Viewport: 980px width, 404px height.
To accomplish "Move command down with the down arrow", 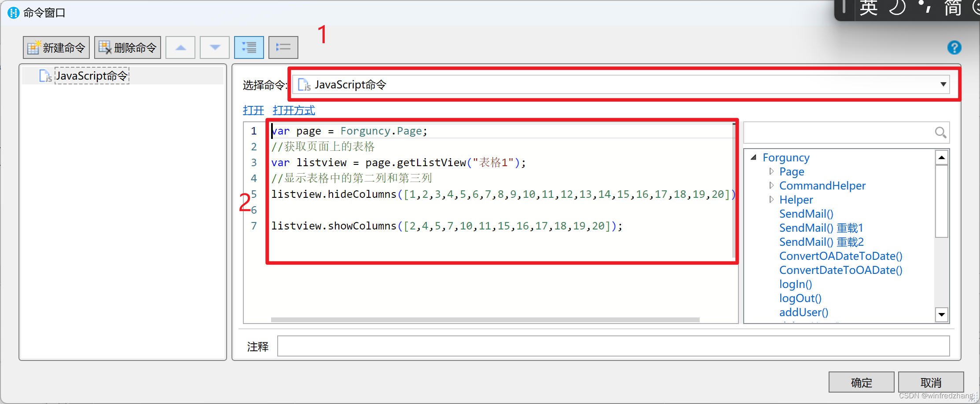I will click(215, 47).
